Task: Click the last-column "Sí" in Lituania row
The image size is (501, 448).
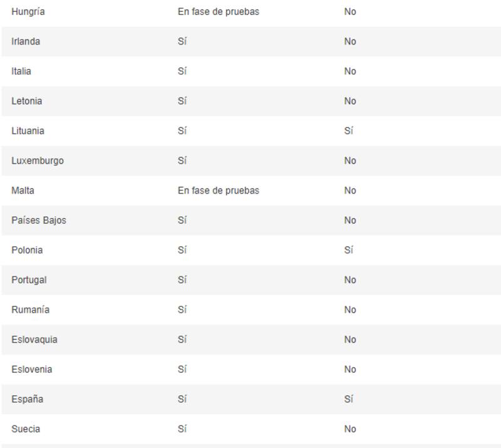Action: (x=349, y=131)
